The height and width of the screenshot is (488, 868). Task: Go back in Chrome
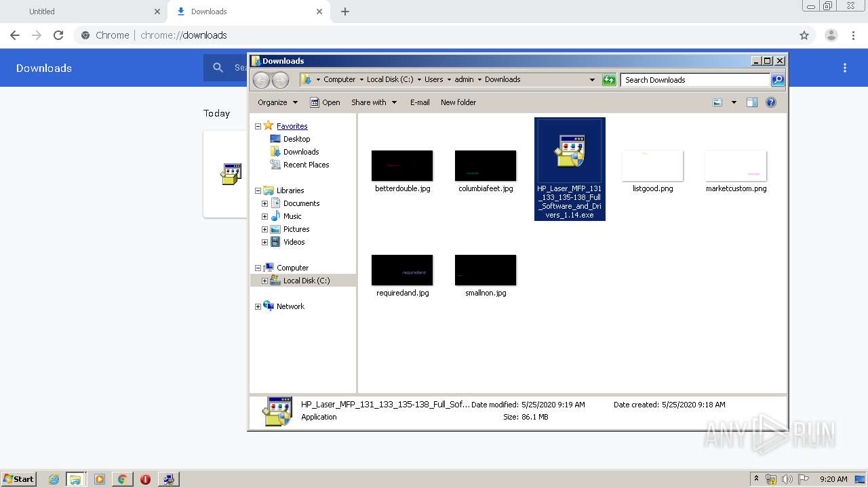pos(15,35)
